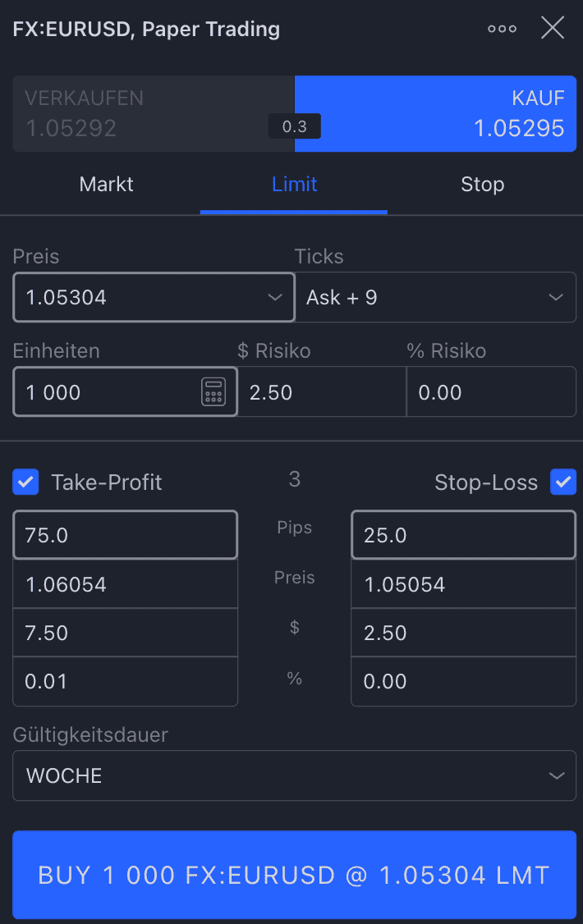Click the Einheiten input showing 1 000

tap(99, 392)
